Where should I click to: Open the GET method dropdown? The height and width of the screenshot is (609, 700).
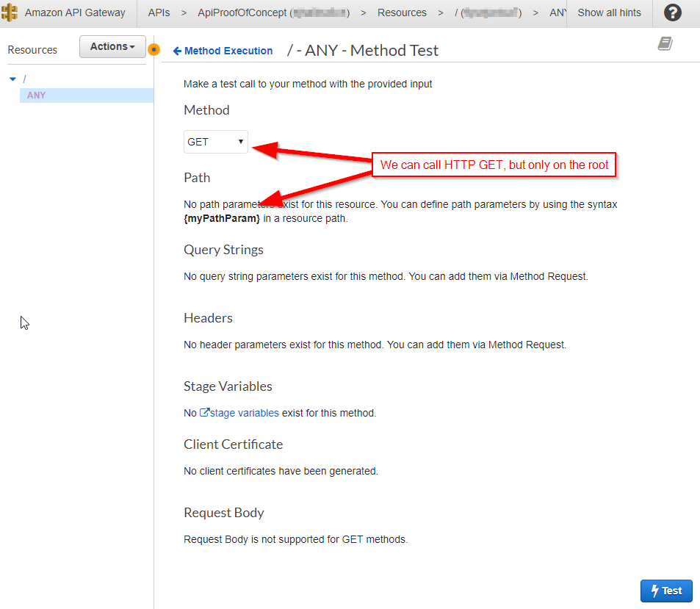pyautogui.click(x=215, y=141)
